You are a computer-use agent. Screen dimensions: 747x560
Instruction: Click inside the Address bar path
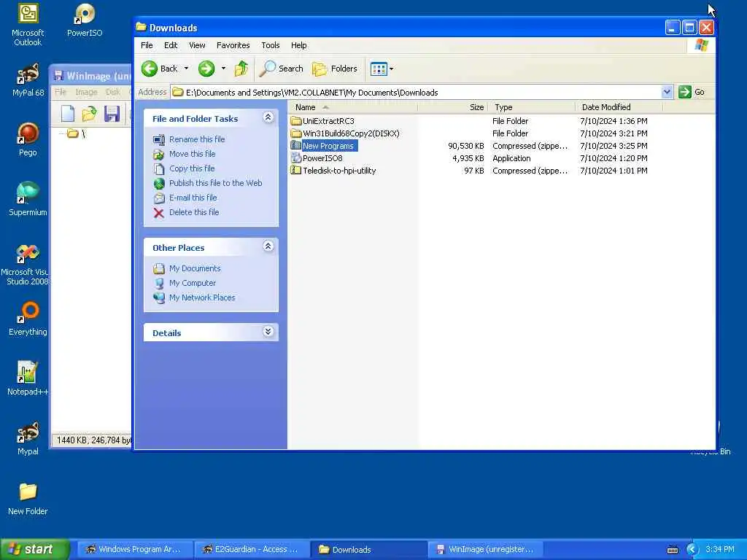pos(417,93)
